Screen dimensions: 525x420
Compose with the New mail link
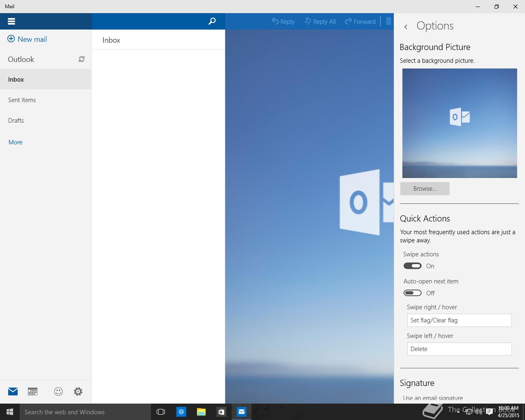tap(27, 39)
